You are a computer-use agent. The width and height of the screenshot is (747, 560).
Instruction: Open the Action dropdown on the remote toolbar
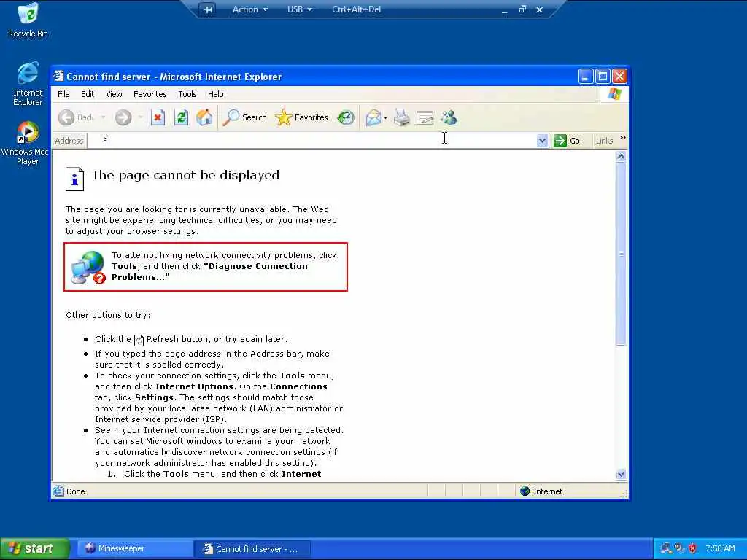(249, 9)
